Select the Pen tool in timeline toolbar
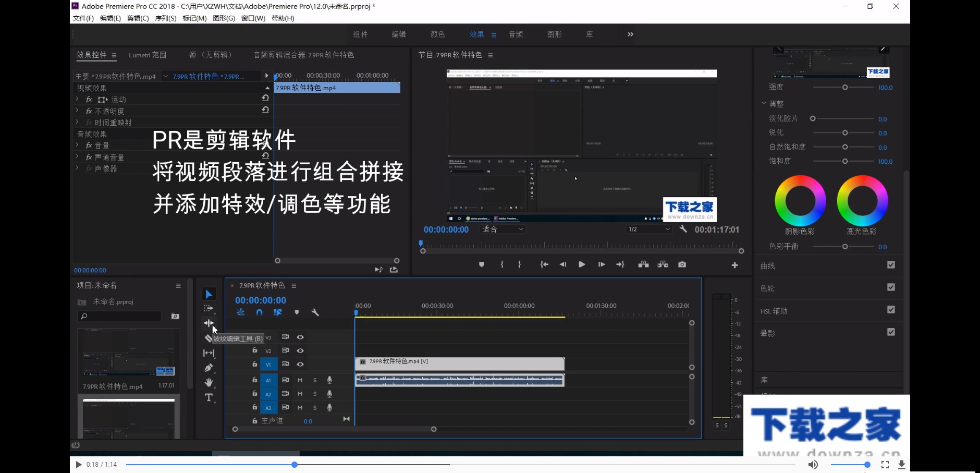Screen dimensions: 980x473 coord(209,368)
